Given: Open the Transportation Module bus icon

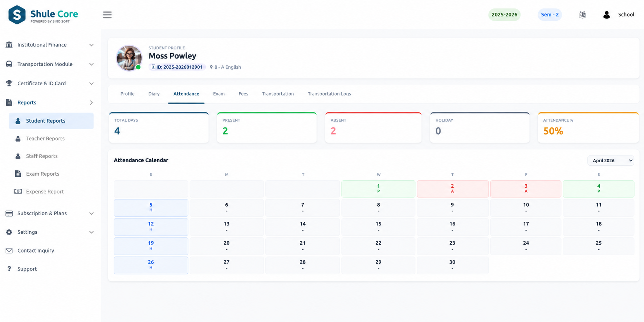Looking at the screenshot, I should coord(9,64).
